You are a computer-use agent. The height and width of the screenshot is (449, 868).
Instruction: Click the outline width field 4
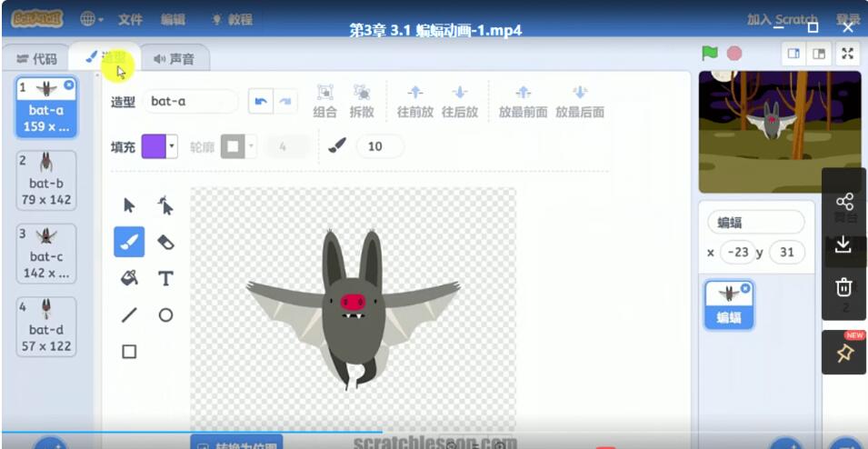tap(286, 146)
